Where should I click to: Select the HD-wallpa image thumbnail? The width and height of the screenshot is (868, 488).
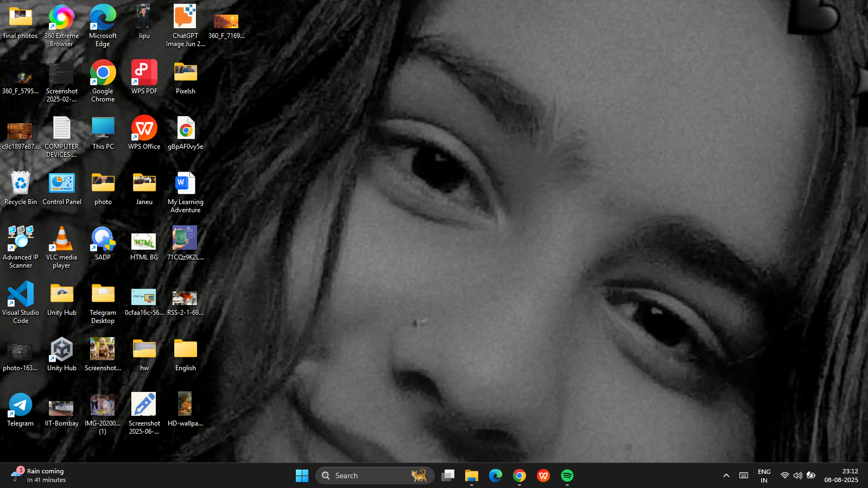click(x=185, y=405)
